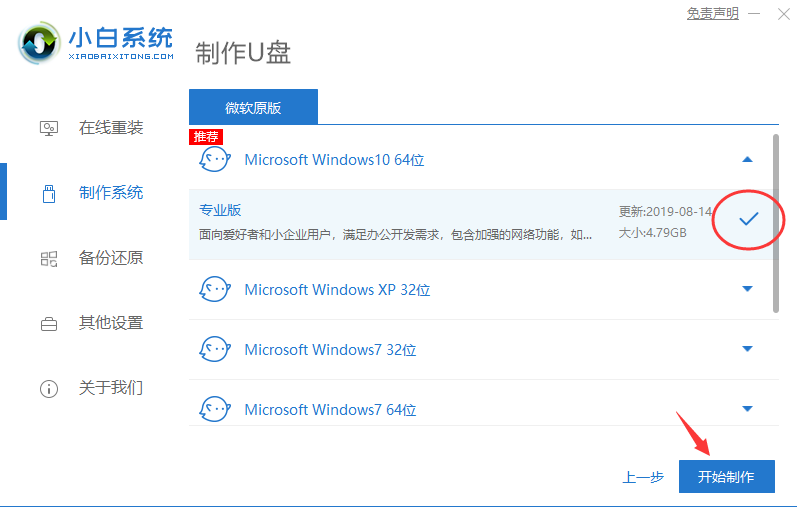Toggle the 专业版 checkmark selection
Viewport: 797px width, 507px height.
[x=748, y=219]
